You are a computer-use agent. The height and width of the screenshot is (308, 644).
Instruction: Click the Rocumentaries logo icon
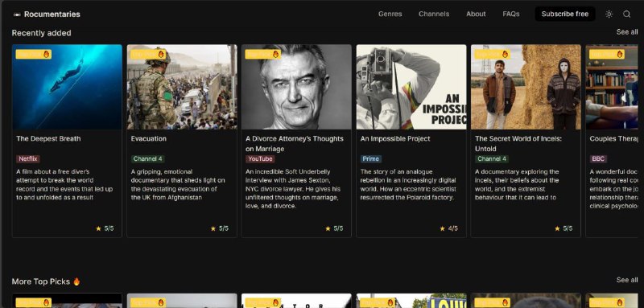click(17, 14)
